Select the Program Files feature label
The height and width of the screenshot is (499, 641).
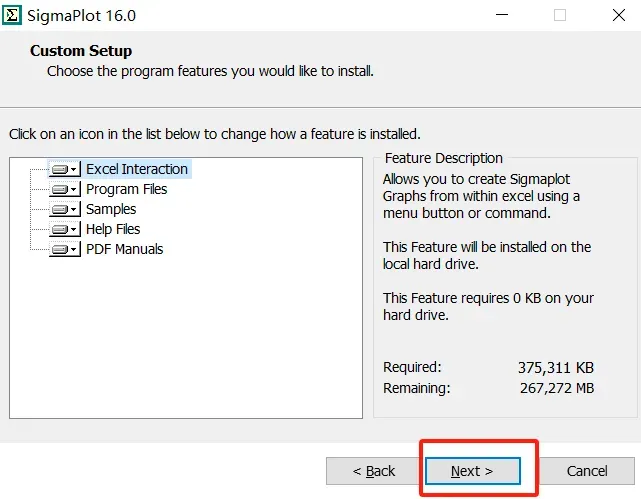(126, 189)
